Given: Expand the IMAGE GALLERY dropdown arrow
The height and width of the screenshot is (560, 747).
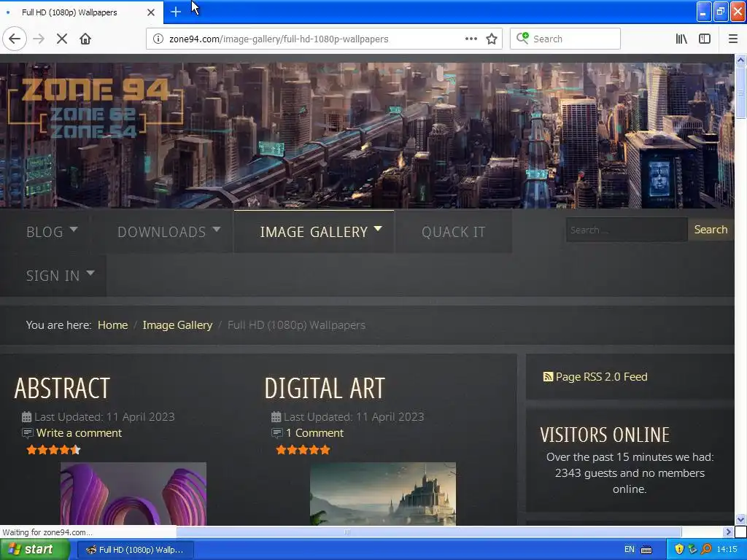Looking at the screenshot, I should pos(378,229).
